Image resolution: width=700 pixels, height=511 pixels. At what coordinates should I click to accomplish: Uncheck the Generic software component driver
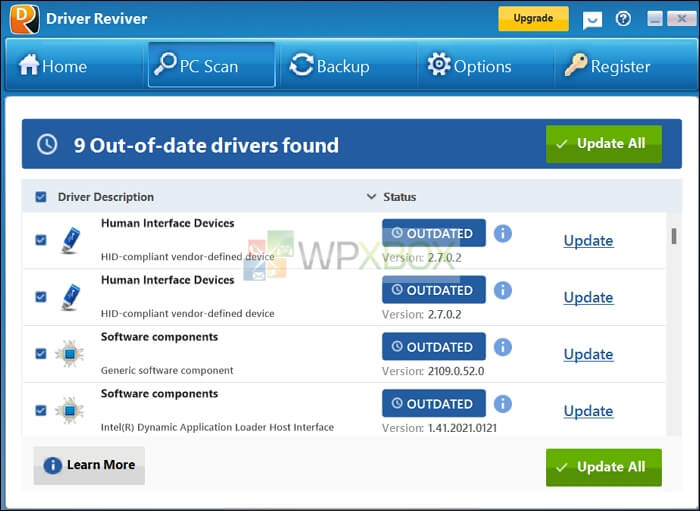[x=41, y=353]
